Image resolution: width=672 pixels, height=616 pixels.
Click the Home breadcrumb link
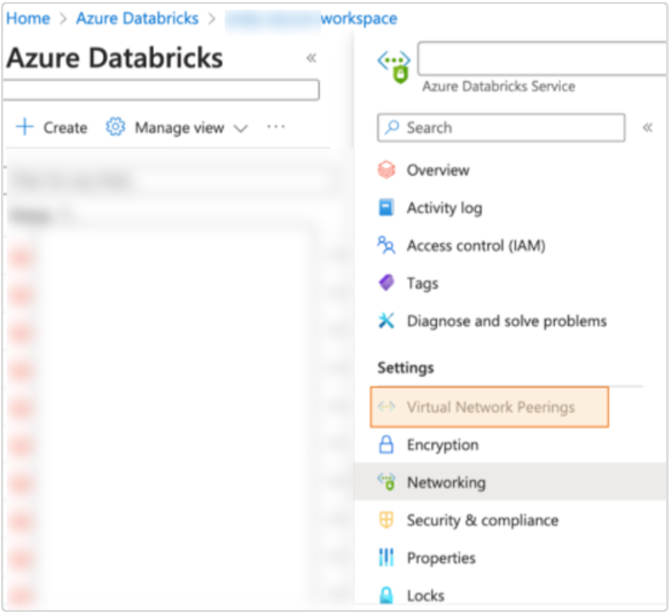tap(28, 18)
